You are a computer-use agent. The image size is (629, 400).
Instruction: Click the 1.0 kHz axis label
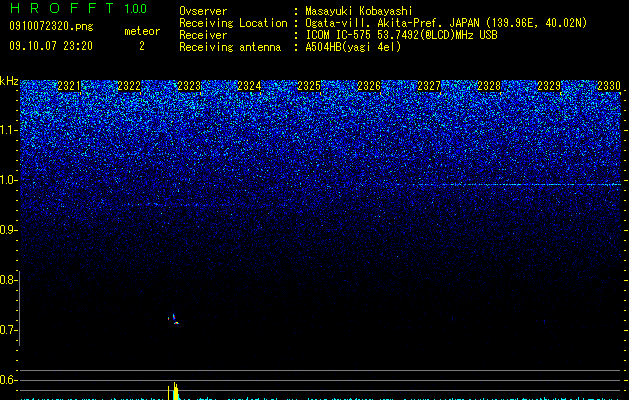click(x=9, y=180)
